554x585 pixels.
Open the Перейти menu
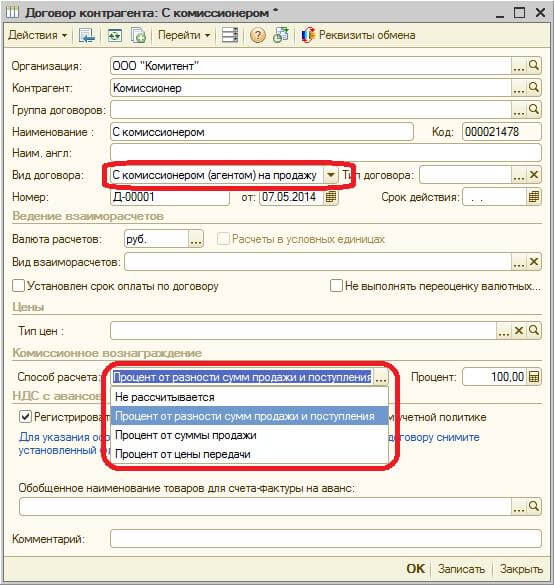click(184, 35)
